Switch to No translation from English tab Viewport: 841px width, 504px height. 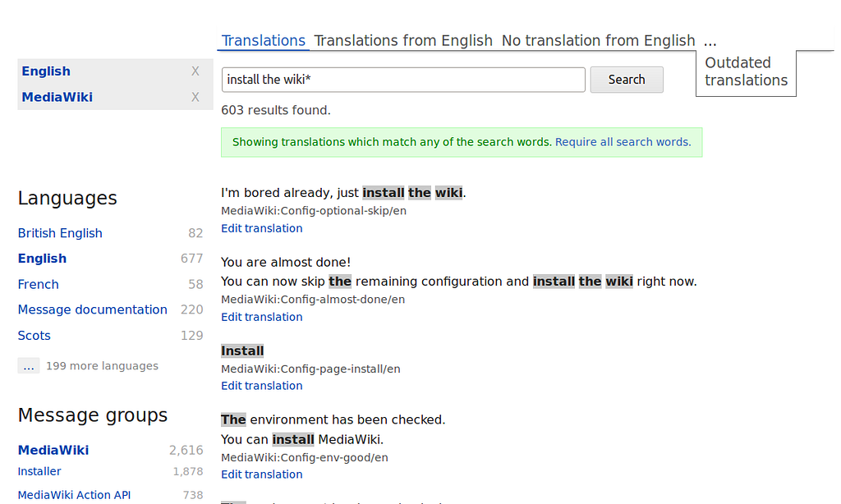point(598,41)
